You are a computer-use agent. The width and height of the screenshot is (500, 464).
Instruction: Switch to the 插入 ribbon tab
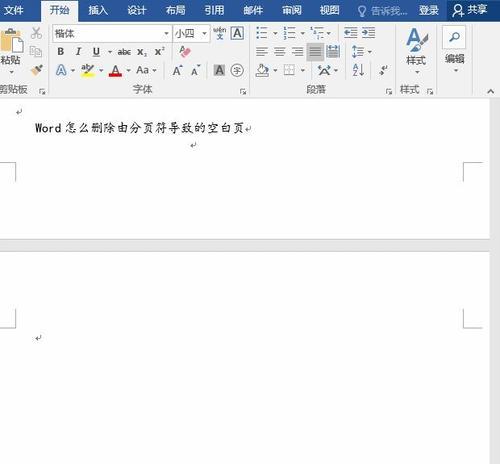click(x=98, y=11)
